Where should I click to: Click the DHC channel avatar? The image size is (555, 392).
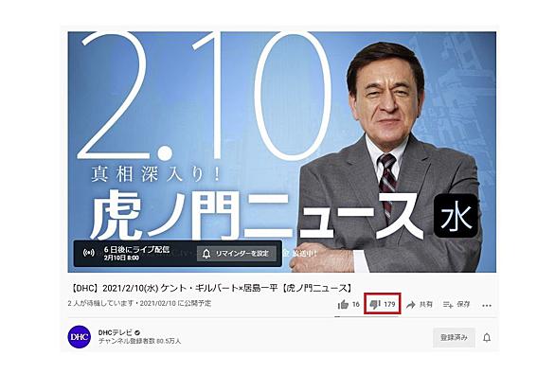[79, 337]
